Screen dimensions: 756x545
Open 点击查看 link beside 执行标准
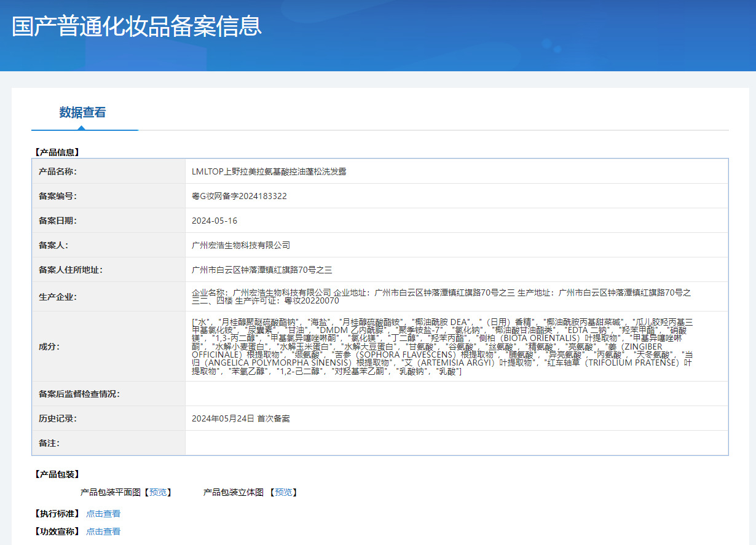coord(103,514)
